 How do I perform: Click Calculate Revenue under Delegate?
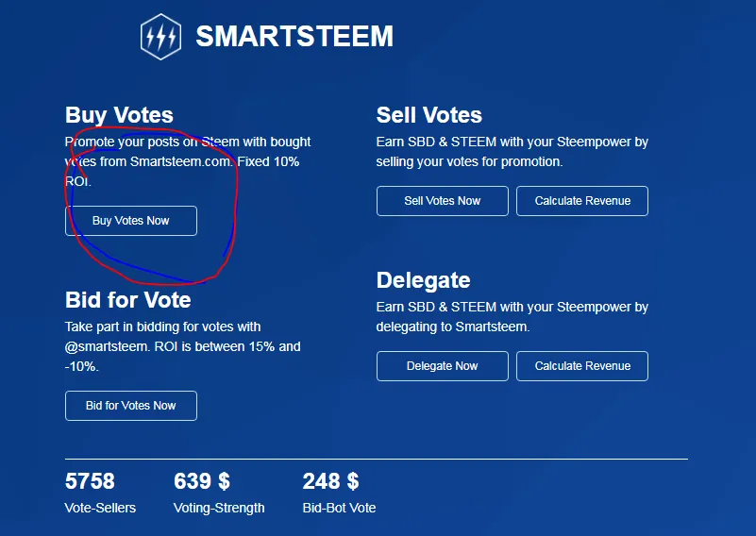point(582,366)
